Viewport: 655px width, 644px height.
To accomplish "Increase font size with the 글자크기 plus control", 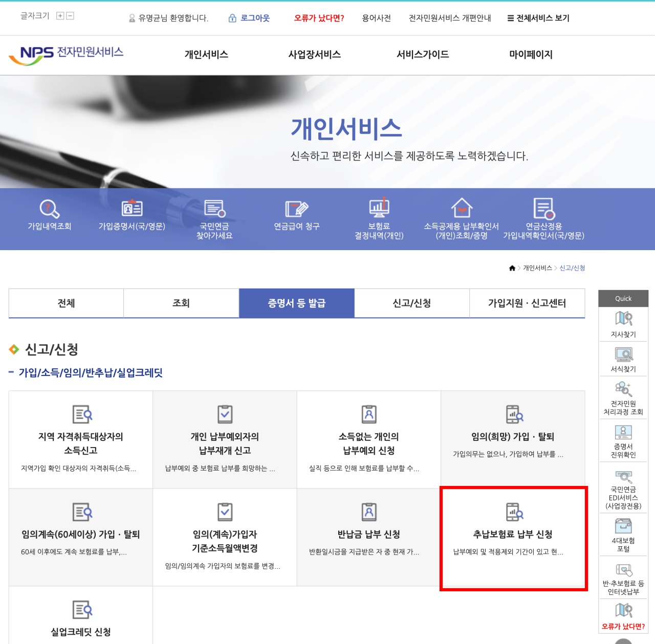I will pos(59,16).
